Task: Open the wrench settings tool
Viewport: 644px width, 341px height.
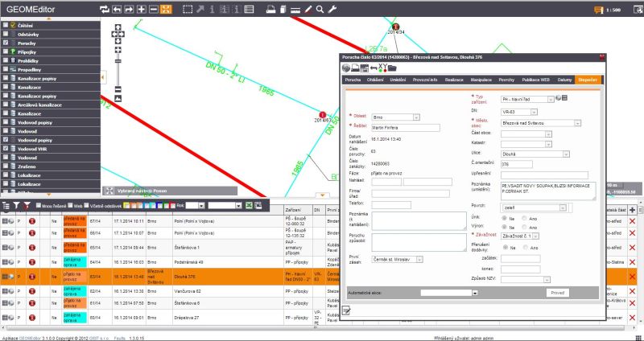Action: [x=332, y=9]
